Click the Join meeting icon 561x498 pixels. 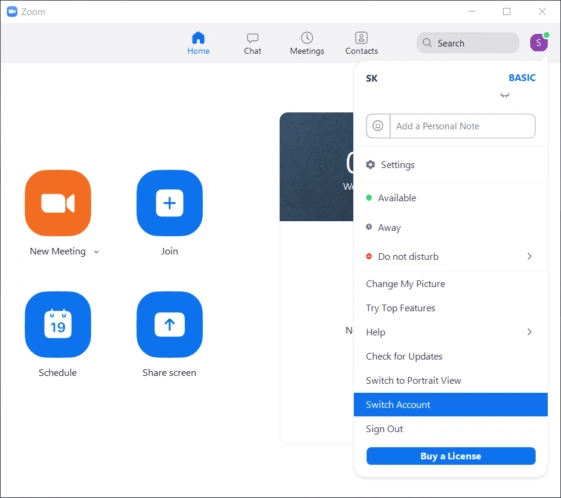coord(170,203)
